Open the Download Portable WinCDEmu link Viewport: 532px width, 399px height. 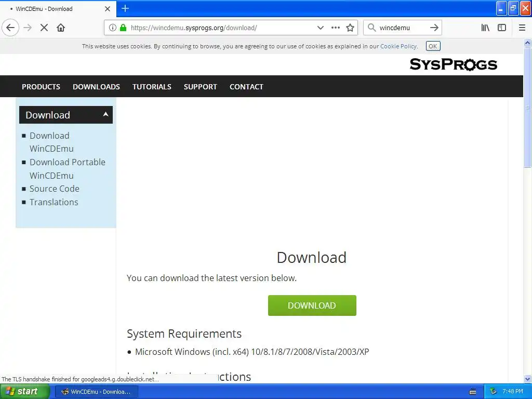(67, 169)
